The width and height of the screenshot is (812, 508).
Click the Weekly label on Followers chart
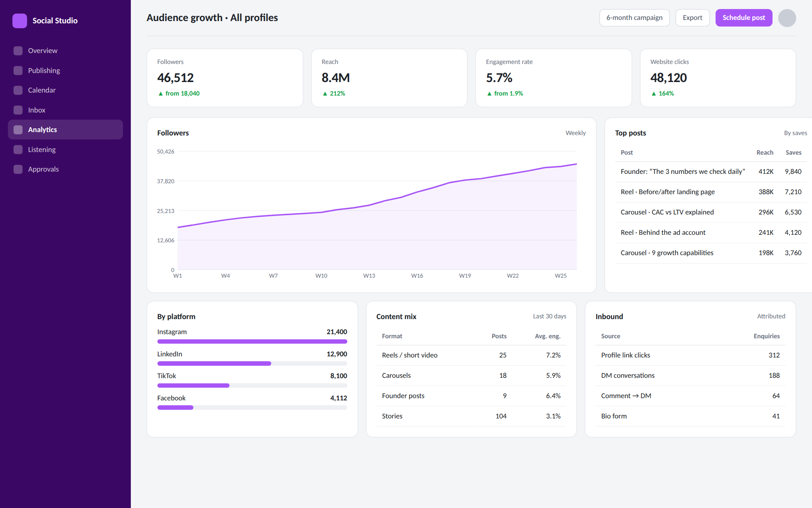(576, 133)
